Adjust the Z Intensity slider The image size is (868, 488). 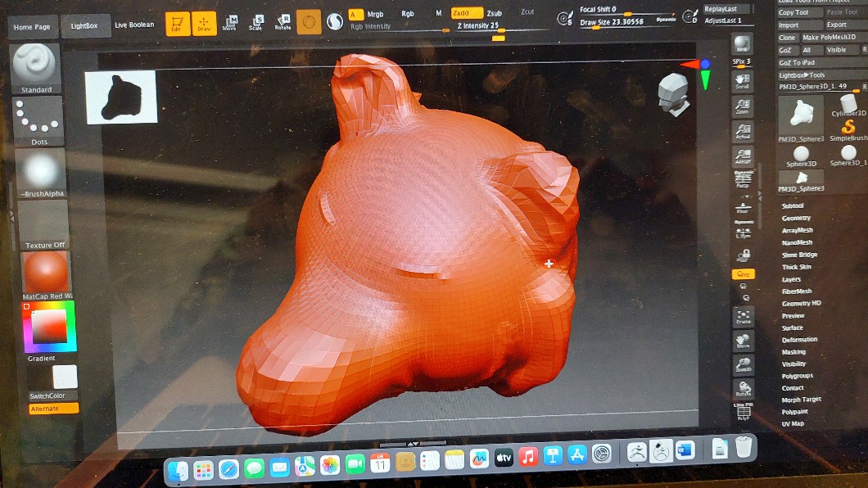click(491, 31)
